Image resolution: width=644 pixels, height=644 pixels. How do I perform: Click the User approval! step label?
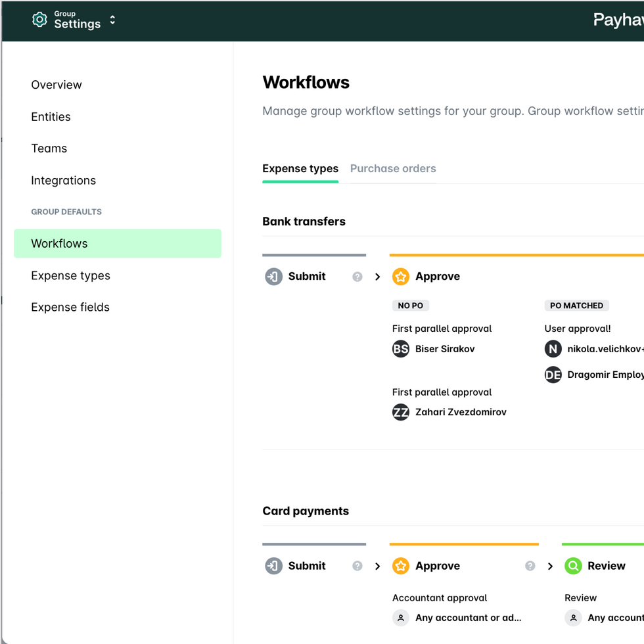point(578,329)
